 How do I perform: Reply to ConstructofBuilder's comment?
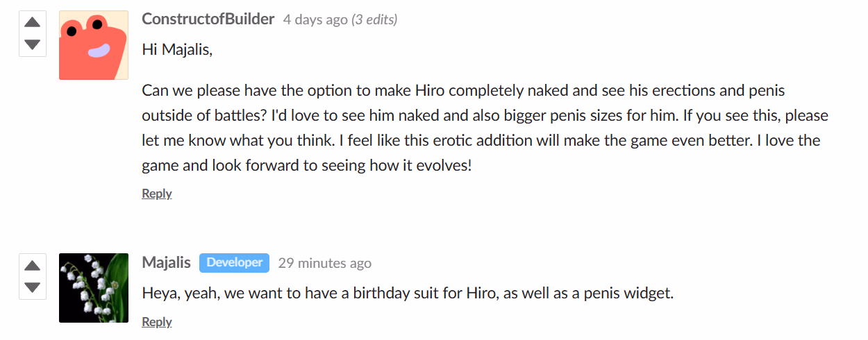click(x=157, y=194)
